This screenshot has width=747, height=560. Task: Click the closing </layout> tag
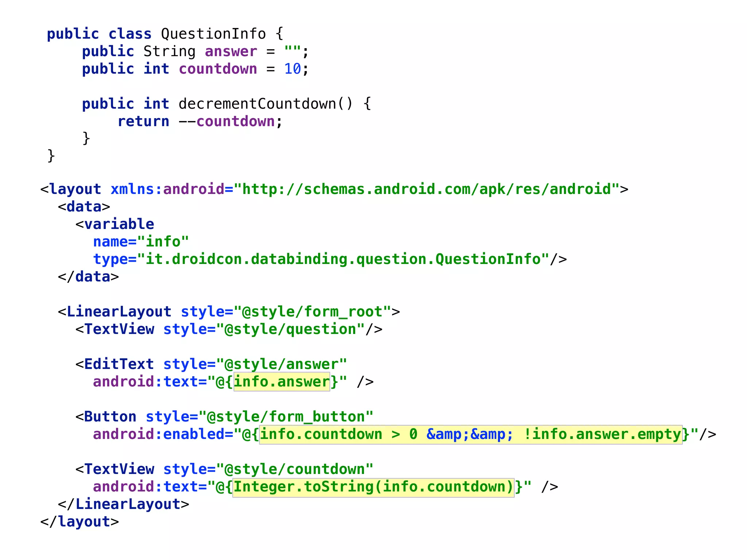point(80,522)
